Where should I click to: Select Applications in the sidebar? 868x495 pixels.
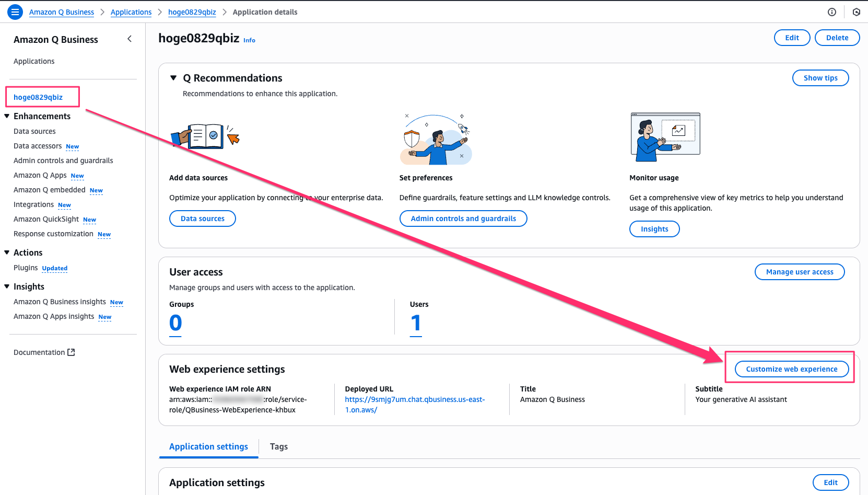pyautogui.click(x=34, y=61)
